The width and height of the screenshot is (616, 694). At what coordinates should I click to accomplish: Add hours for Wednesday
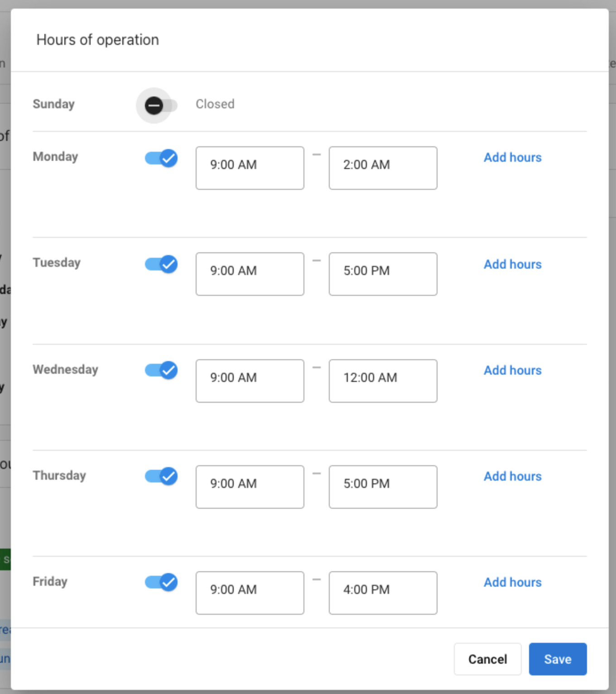(x=513, y=370)
